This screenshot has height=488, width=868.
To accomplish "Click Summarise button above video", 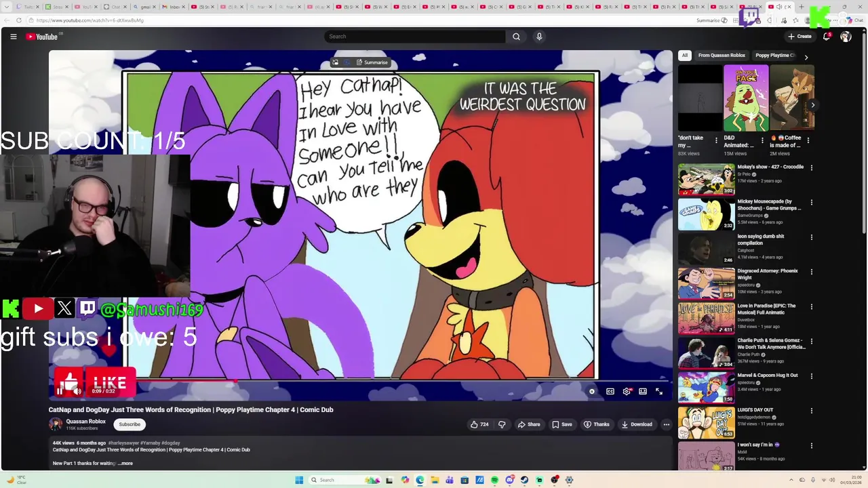I will pyautogui.click(x=372, y=62).
